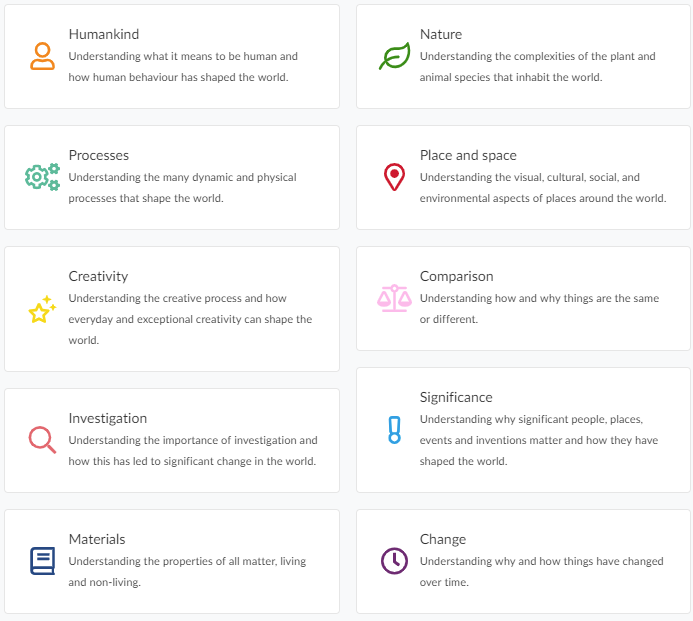Click the green leaf Nature icon
693x621 pixels.
394,56
